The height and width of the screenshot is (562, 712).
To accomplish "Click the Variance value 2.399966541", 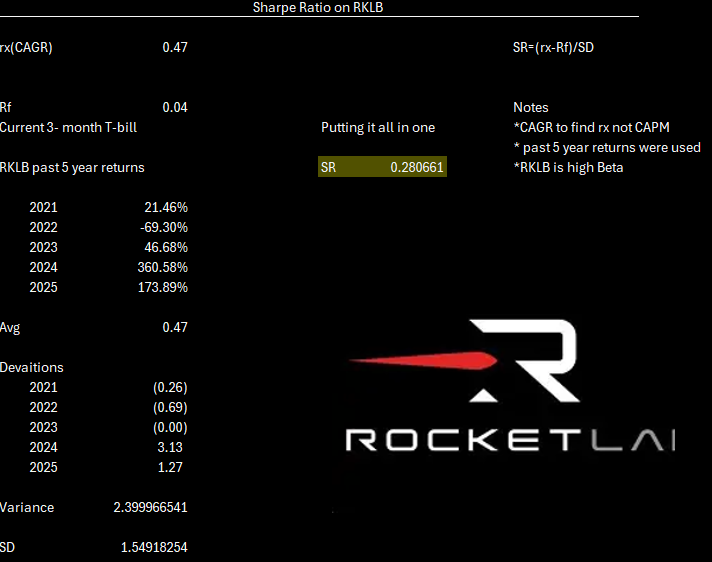I will tap(150, 507).
